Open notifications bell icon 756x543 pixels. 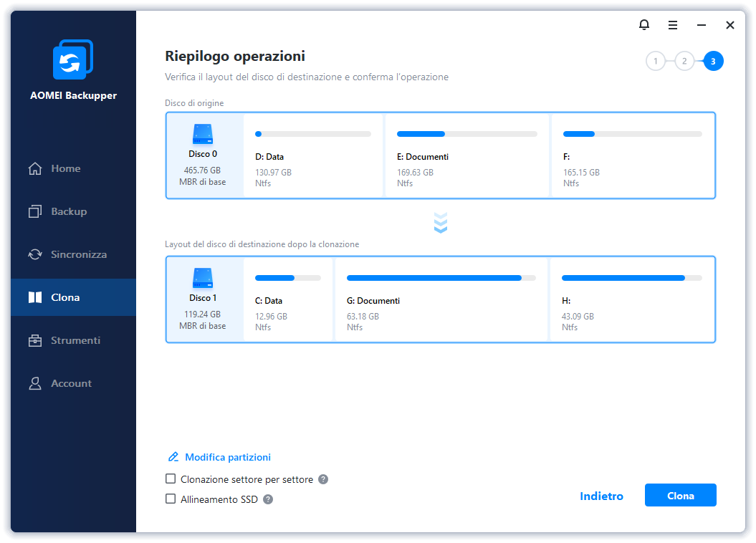(x=644, y=24)
